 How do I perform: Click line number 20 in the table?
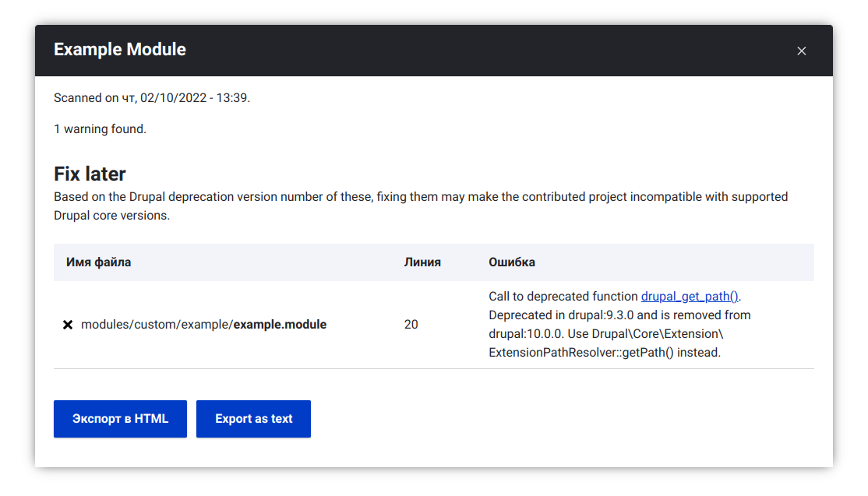coord(411,325)
